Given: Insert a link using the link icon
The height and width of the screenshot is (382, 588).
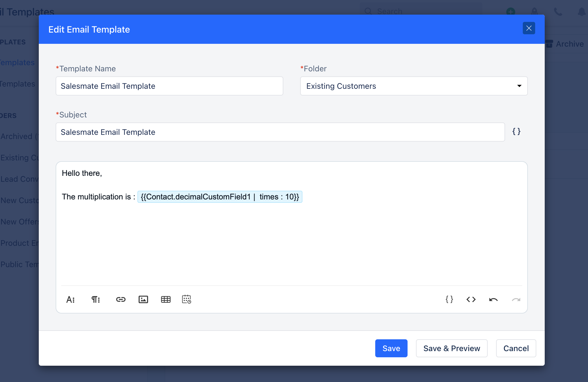Looking at the screenshot, I should (121, 299).
